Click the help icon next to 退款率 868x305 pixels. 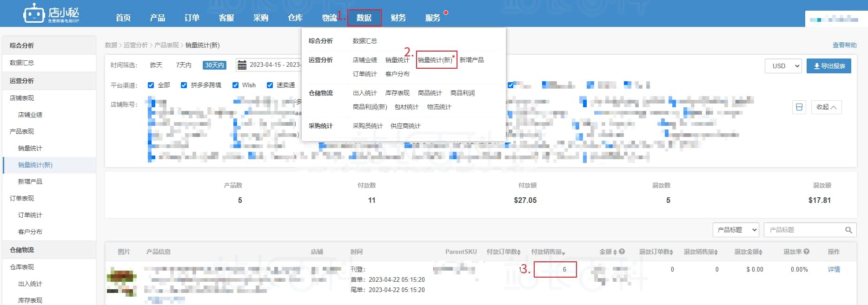tap(806, 252)
